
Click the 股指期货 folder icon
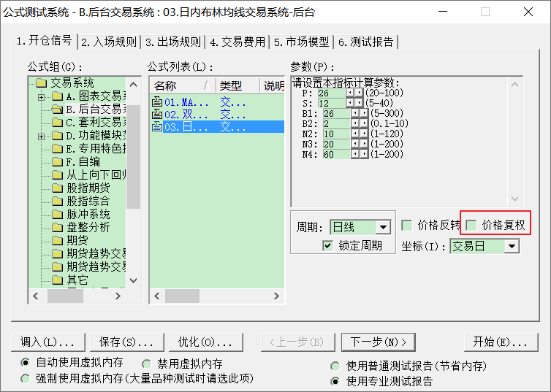(x=57, y=188)
